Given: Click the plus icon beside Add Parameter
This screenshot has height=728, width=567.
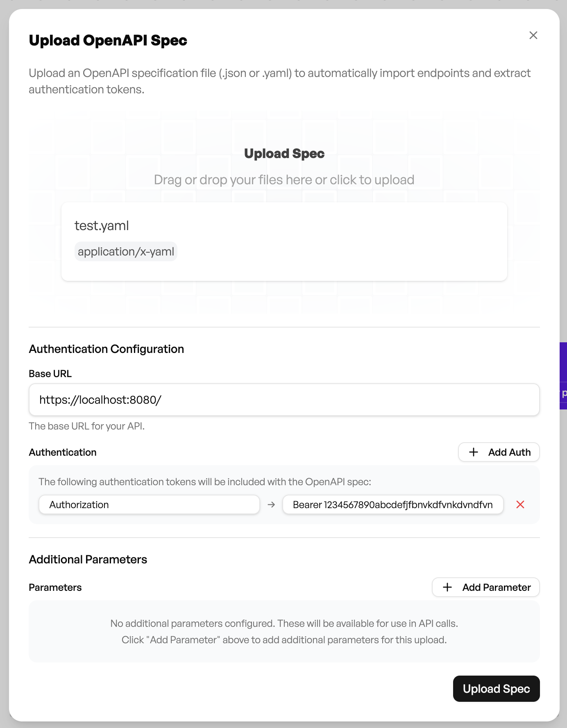Looking at the screenshot, I should (447, 587).
